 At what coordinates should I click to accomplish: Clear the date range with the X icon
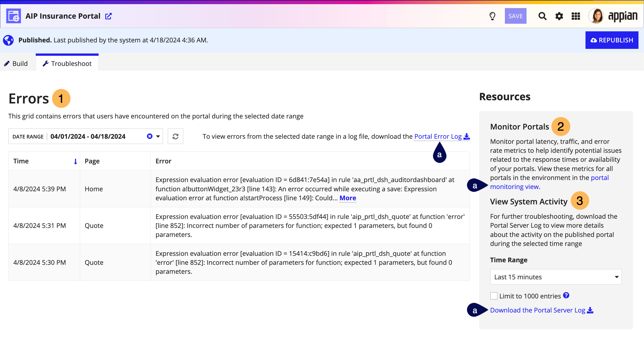pyautogui.click(x=149, y=136)
